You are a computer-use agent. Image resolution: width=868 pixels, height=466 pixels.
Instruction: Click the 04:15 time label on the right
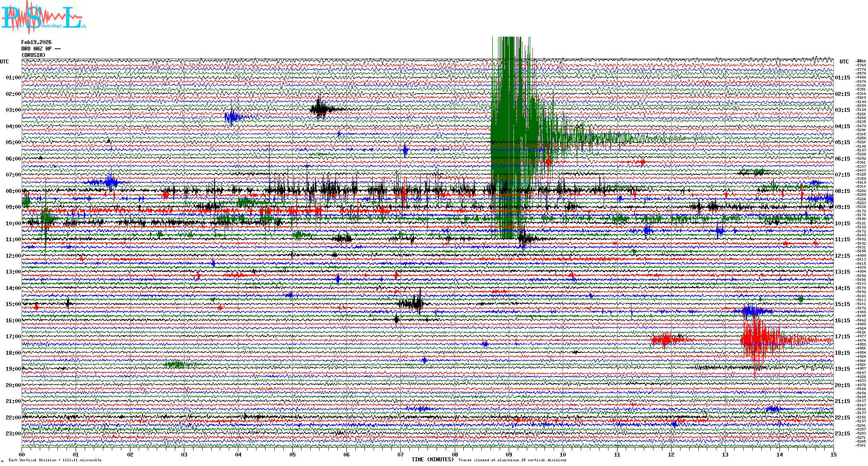[842, 126]
